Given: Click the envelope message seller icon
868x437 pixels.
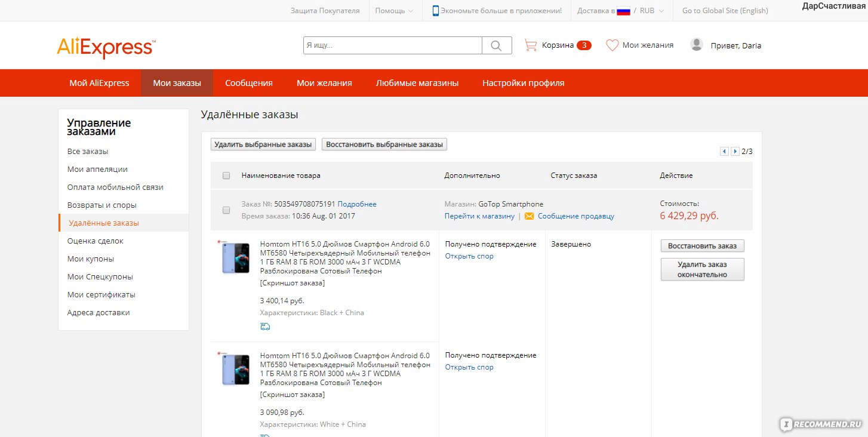Looking at the screenshot, I should click(529, 216).
